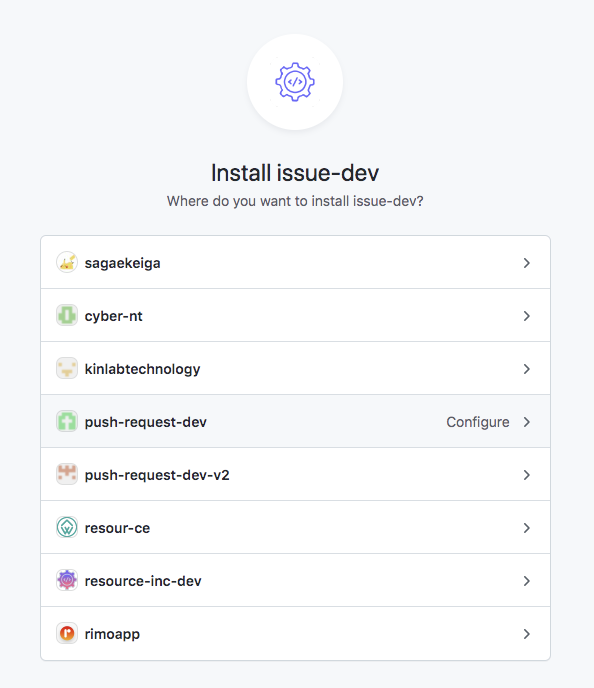Open the chevron in the push-request-dev-v2 row

click(526, 475)
